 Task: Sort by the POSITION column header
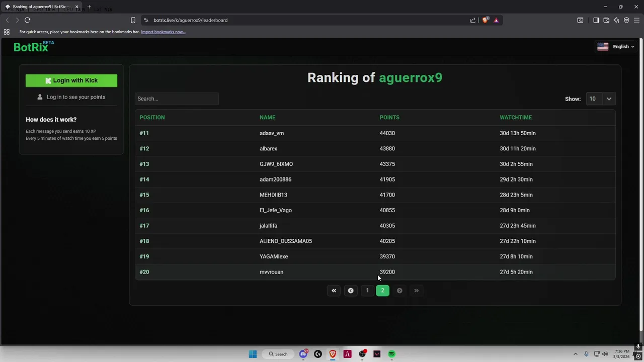pyautogui.click(x=152, y=117)
